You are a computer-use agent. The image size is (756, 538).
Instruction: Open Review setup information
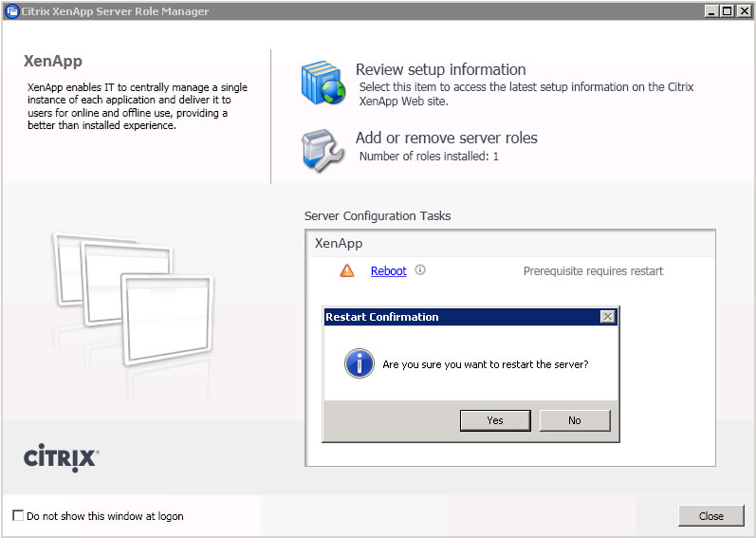[441, 69]
